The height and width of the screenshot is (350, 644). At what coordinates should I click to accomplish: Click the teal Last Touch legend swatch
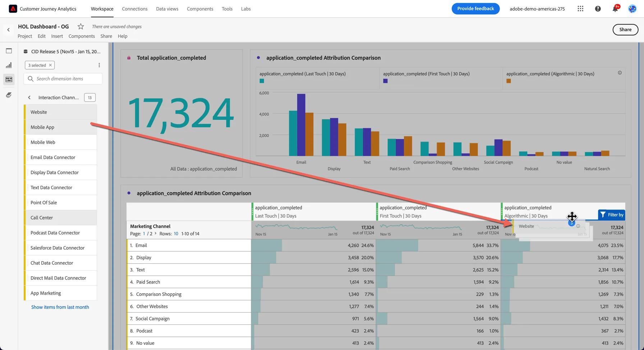(262, 81)
